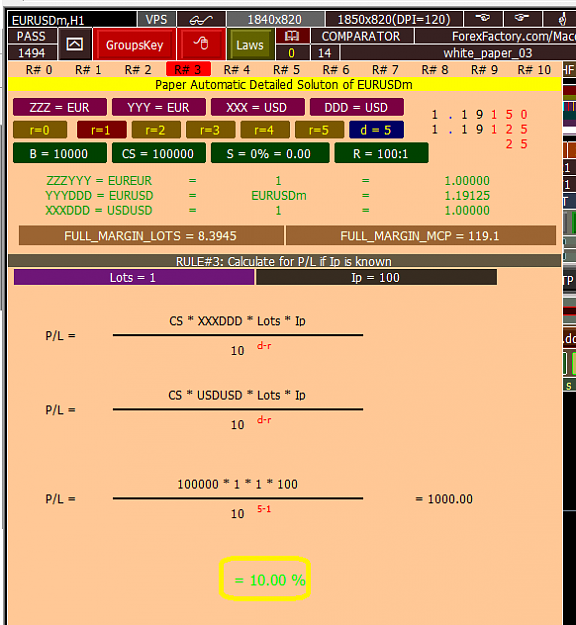Click the = 1000.00 result value
This screenshot has height=625, width=576.
pos(444,499)
